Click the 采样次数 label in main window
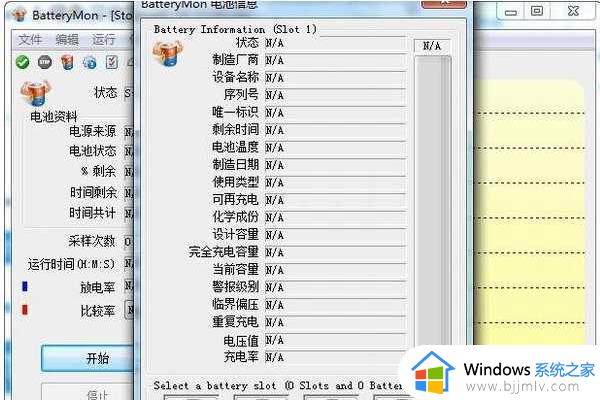 (92, 241)
